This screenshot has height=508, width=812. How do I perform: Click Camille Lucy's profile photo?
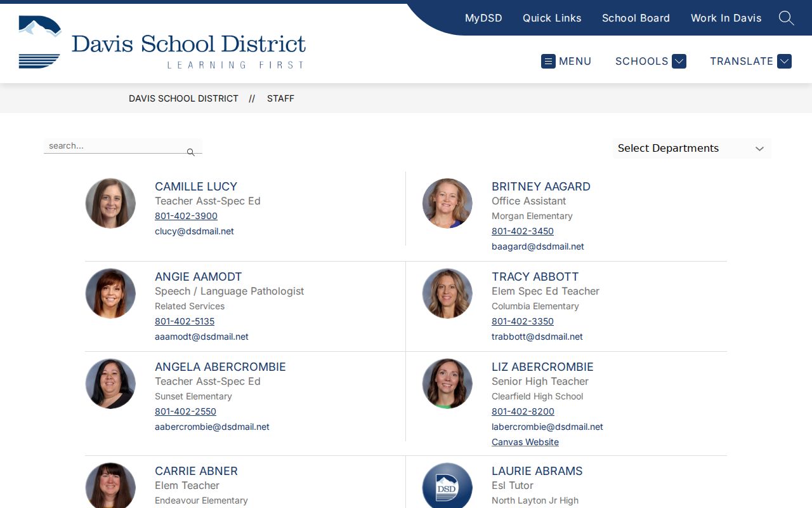pos(110,203)
